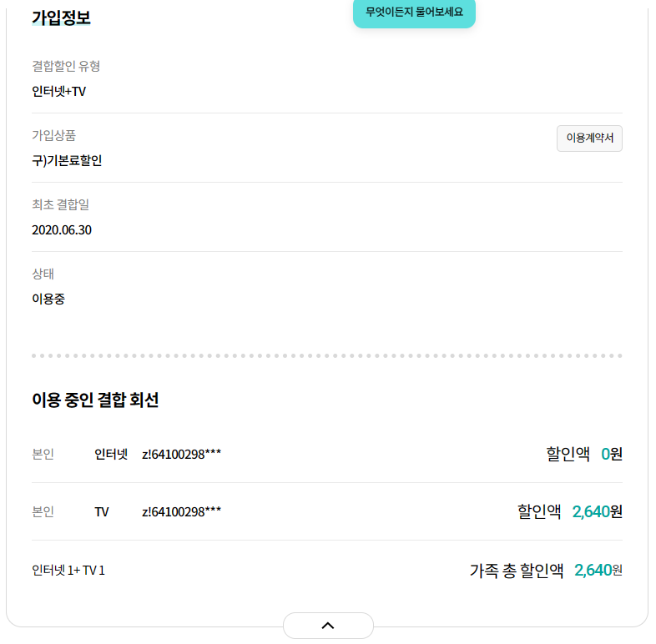Click the 이용중 status value
The width and height of the screenshot is (656, 644).
[x=48, y=299]
